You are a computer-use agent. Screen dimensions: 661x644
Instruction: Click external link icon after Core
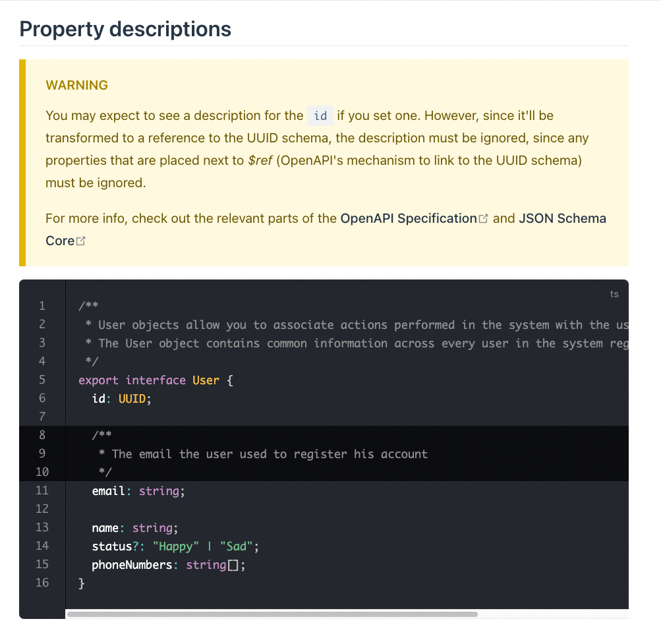point(80,241)
